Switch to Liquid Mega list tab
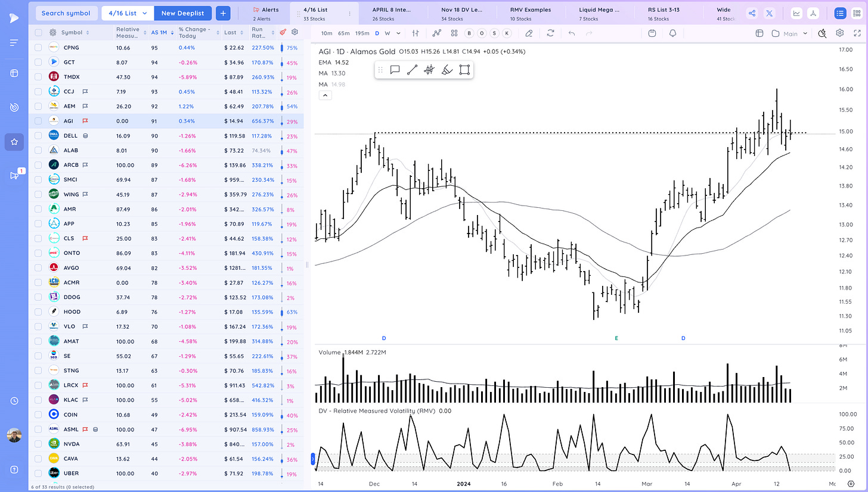Image resolution: width=868 pixels, height=492 pixels. click(599, 13)
